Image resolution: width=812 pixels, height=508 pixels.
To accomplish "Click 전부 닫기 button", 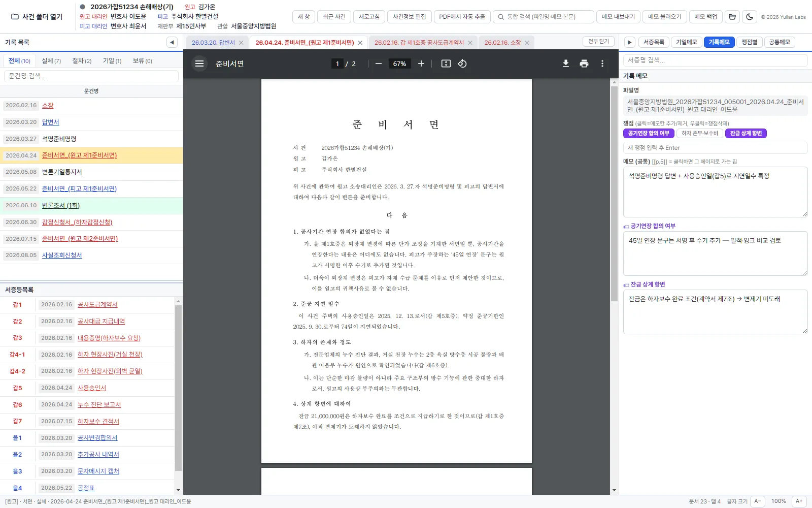I will coord(598,41).
